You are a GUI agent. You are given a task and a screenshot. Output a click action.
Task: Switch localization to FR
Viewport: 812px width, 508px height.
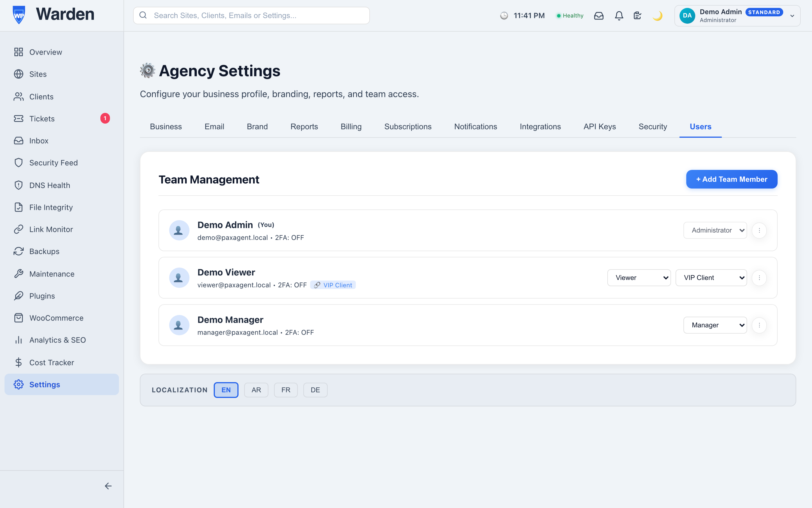point(286,390)
